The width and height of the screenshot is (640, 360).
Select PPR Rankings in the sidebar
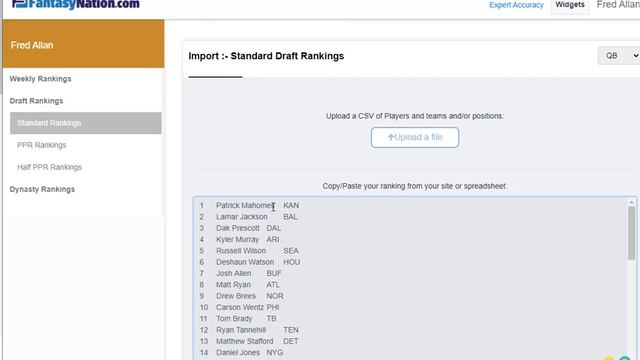click(41, 145)
